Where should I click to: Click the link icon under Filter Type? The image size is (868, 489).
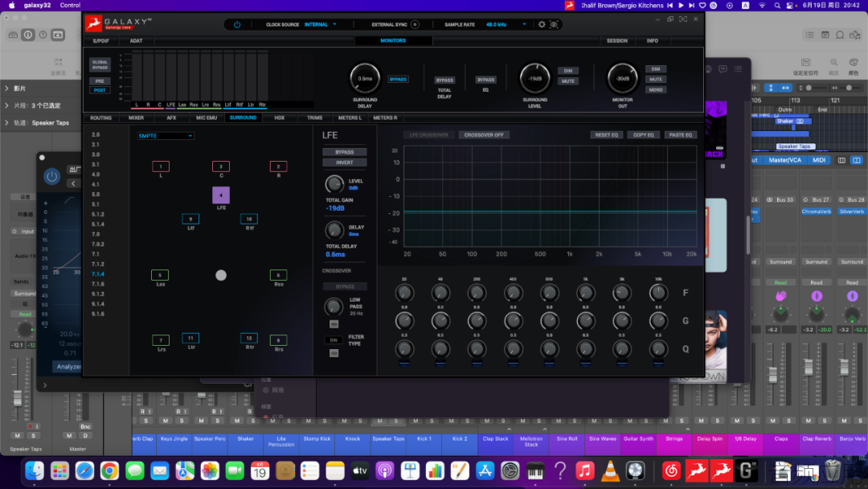(334, 353)
